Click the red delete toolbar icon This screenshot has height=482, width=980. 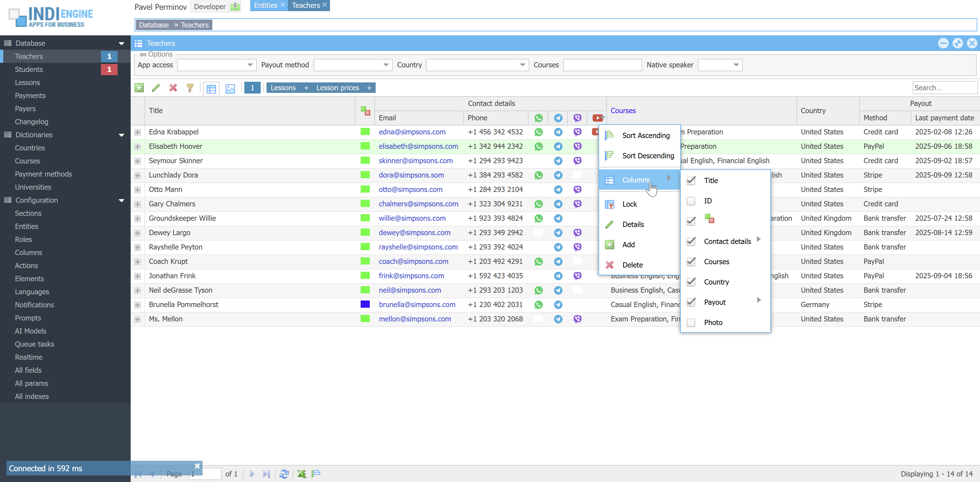[173, 88]
